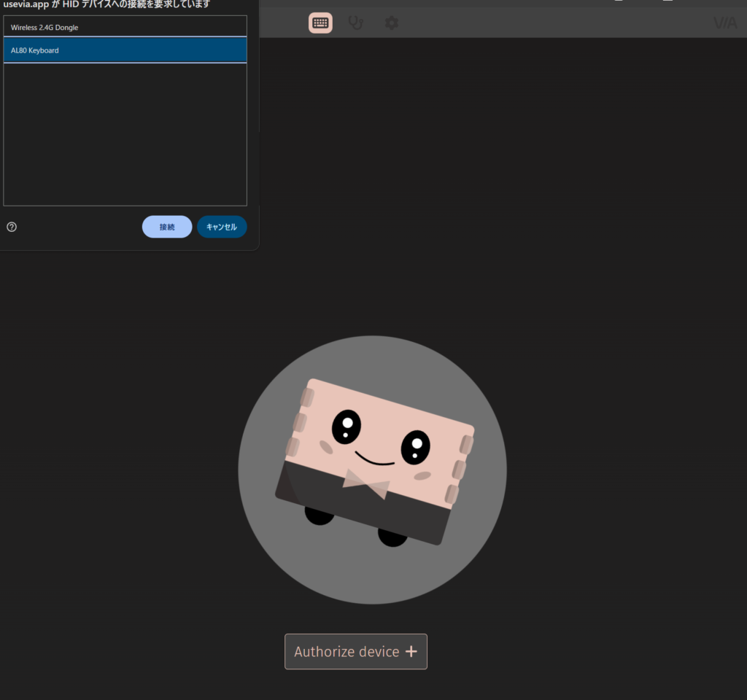Click the HID connection request dialog title
747x700 pixels.
point(106,4)
